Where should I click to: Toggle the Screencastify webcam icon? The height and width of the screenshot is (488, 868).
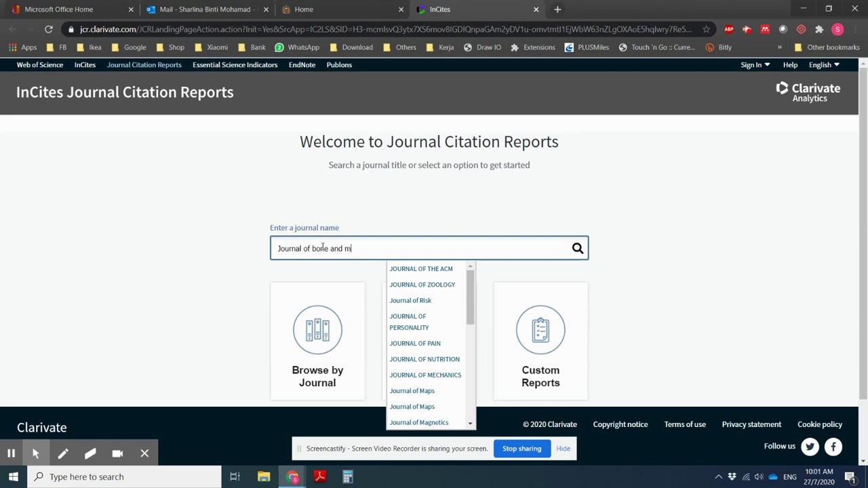click(x=117, y=453)
